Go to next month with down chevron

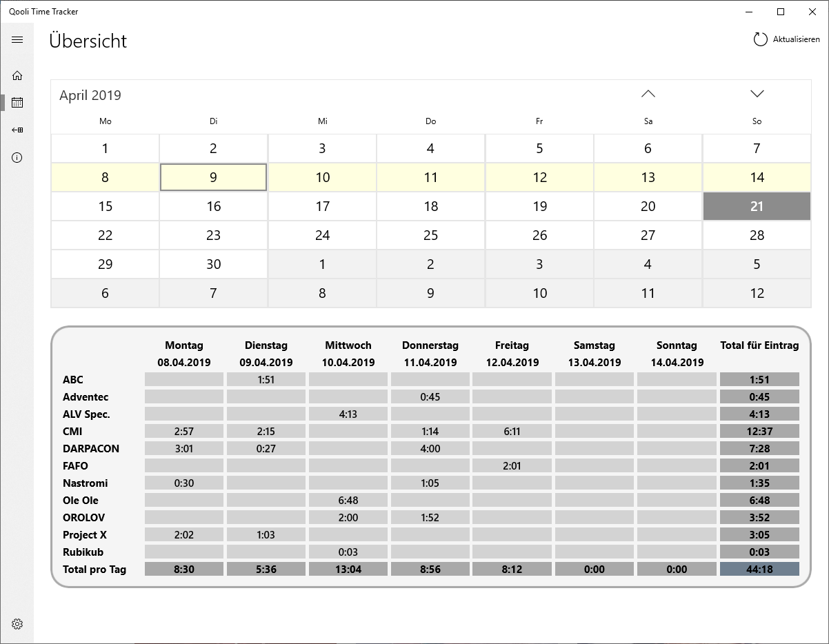[x=757, y=94]
